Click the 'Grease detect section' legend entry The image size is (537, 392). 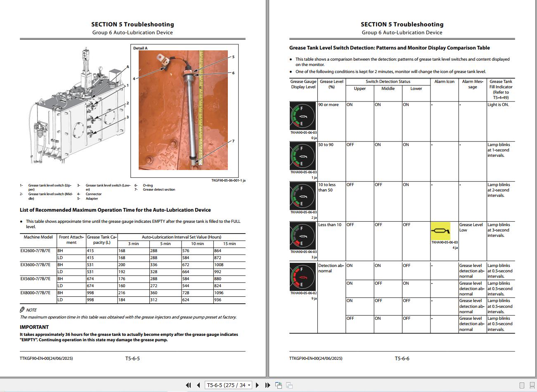[x=159, y=190]
